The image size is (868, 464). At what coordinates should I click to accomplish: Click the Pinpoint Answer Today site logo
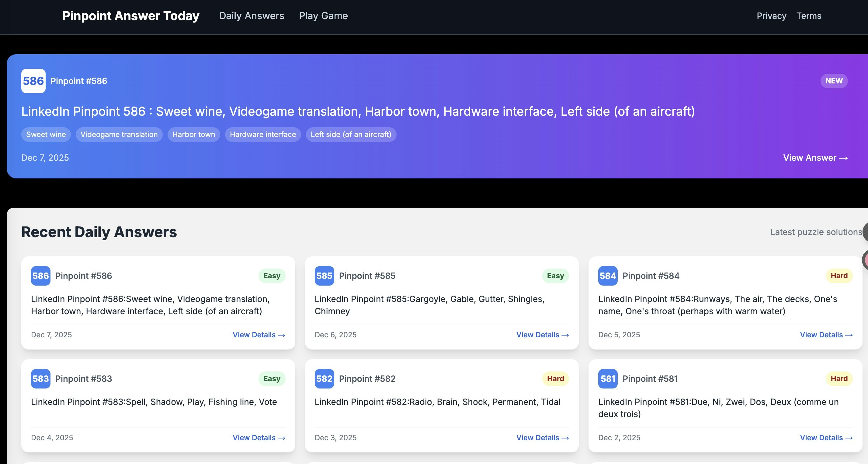(x=130, y=16)
